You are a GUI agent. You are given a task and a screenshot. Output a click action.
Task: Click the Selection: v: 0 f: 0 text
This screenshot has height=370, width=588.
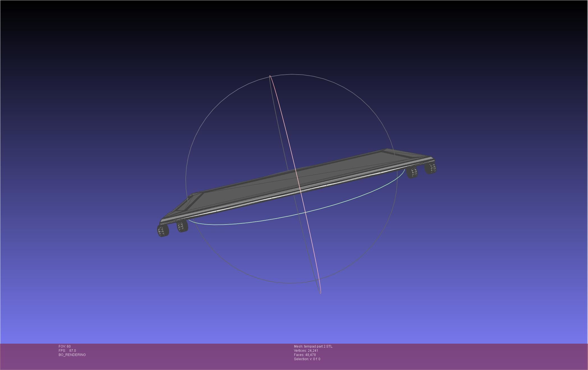coord(307,359)
